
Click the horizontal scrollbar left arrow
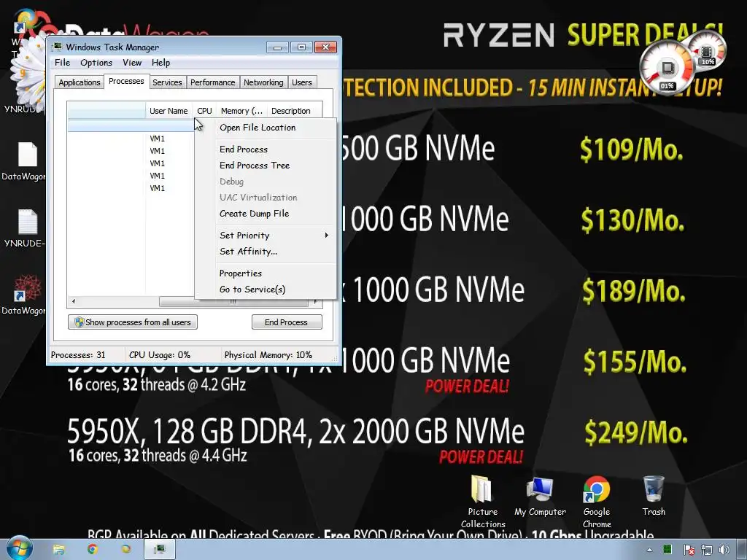click(73, 301)
